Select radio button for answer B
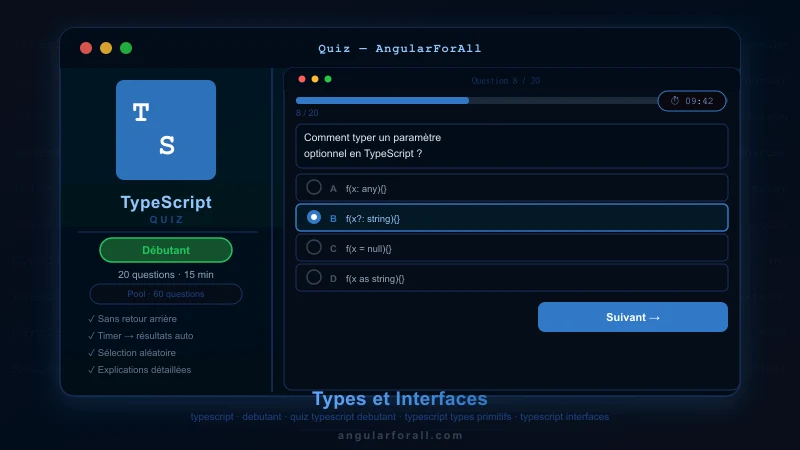 click(314, 217)
